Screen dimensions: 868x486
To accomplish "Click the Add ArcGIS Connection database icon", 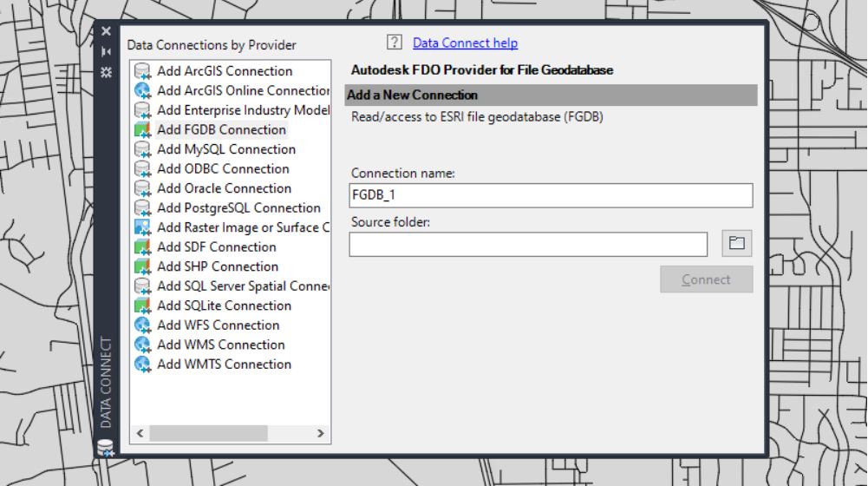I will pos(143,71).
